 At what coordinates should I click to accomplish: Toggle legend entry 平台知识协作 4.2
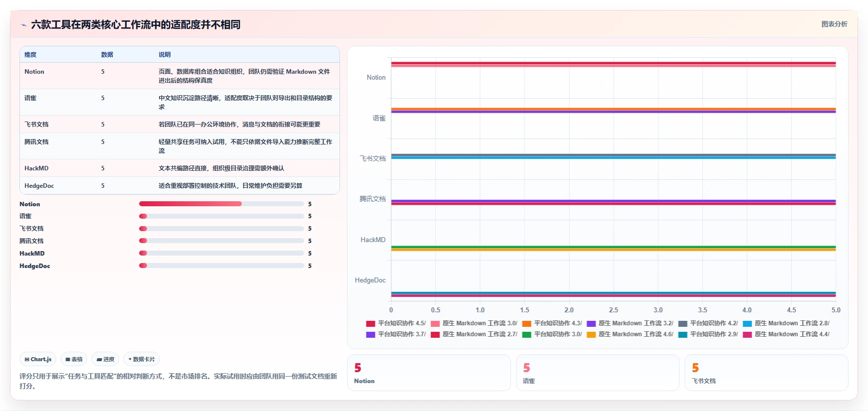708,323
